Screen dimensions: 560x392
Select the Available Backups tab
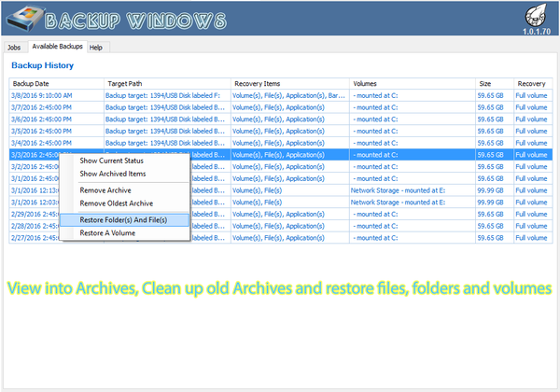[x=57, y=46]
